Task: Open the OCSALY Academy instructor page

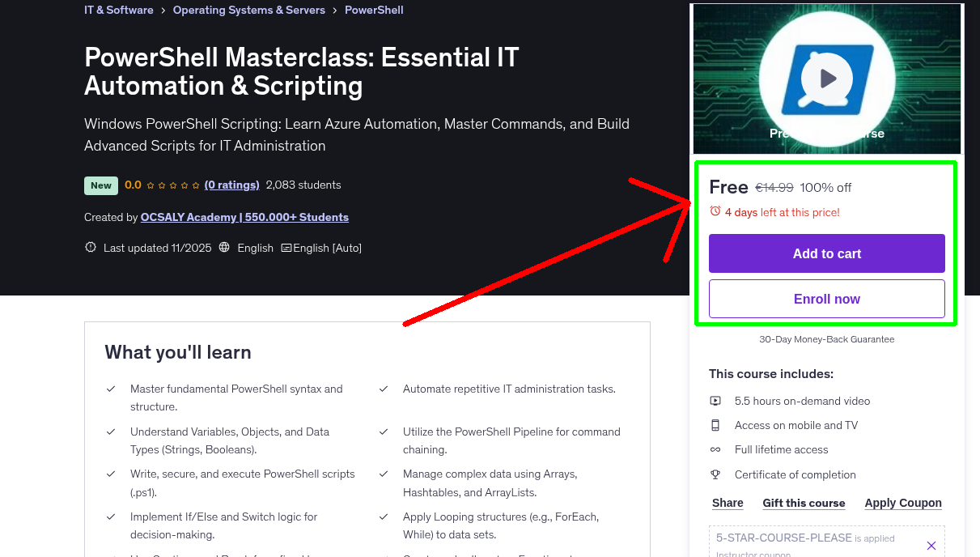Action: pyautogui.click(x=244, y=217)
